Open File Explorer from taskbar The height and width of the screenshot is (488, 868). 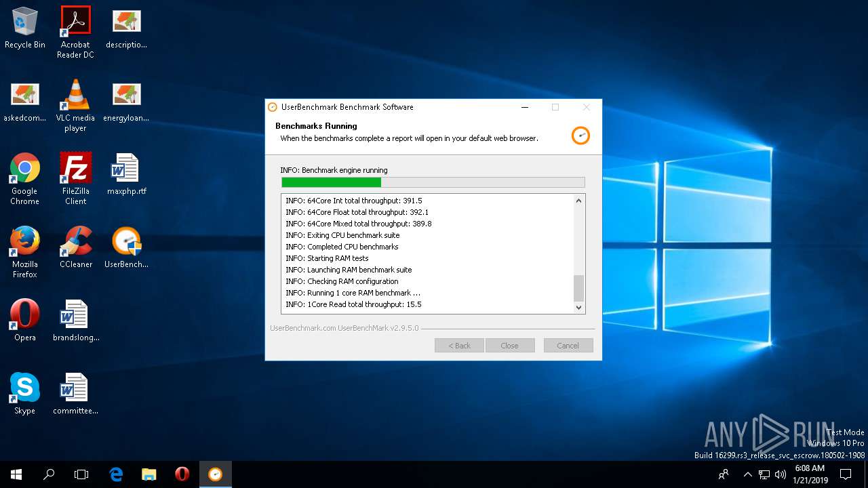click(149, 474)
